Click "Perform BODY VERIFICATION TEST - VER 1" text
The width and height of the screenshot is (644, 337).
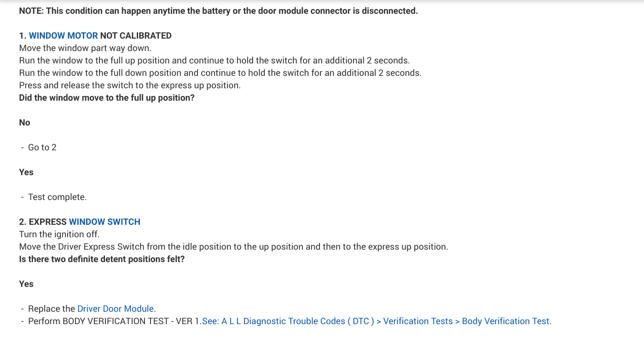coord(115,321)
